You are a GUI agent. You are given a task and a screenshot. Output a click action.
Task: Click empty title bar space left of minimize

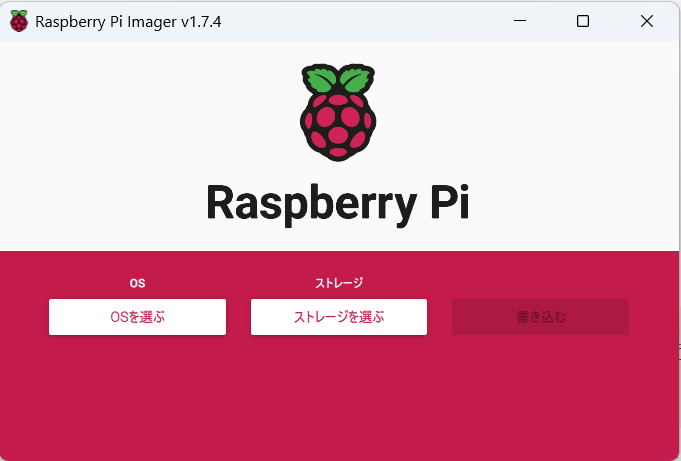[380, 21]
